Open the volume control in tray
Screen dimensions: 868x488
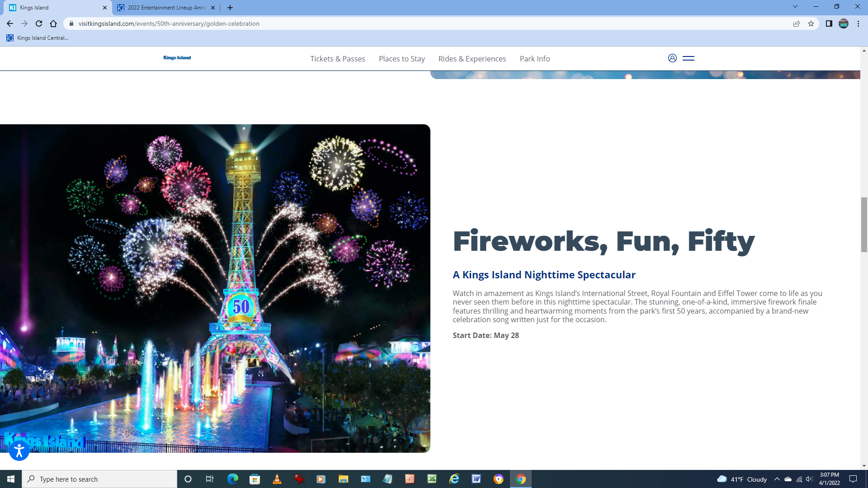click(809, 479)
